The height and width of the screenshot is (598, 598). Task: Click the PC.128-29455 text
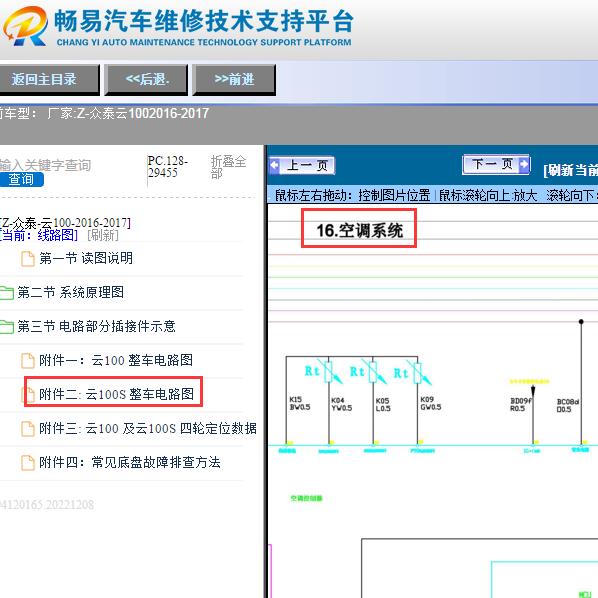(x=168, y=167)
